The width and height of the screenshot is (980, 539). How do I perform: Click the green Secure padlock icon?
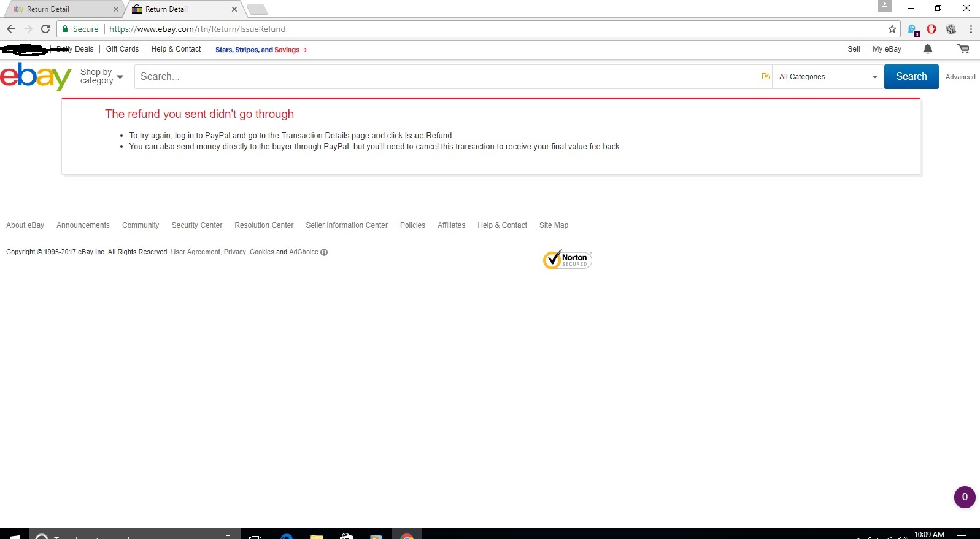[x=65, y=29]
